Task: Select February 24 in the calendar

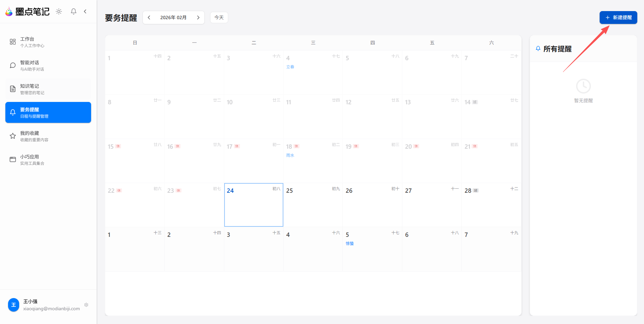Action: 253,205
